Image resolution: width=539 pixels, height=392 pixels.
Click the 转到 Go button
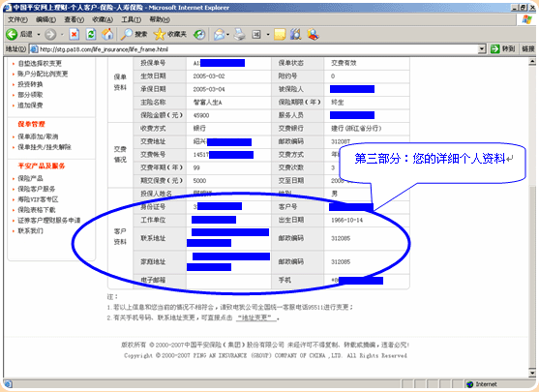[502, 49]
